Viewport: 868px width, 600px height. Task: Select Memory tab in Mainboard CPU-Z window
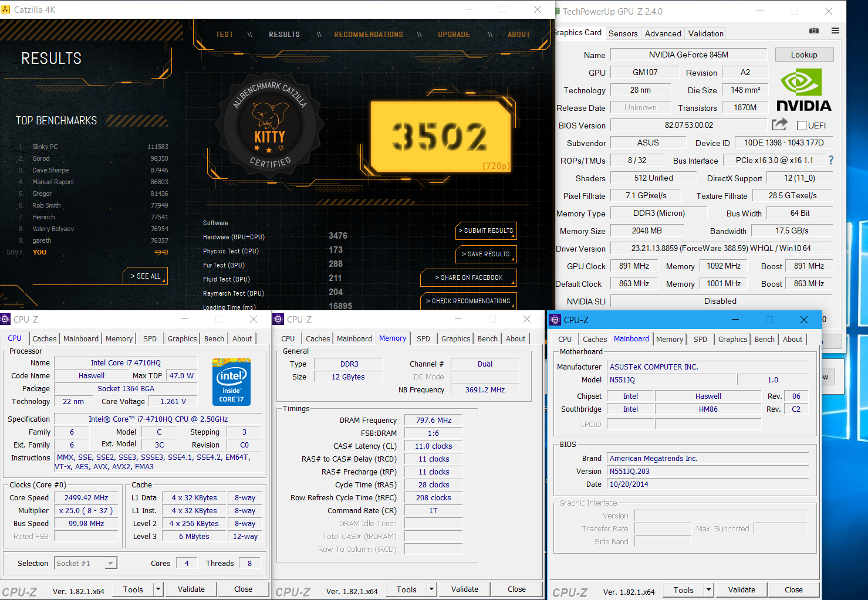tap(669, 339)
